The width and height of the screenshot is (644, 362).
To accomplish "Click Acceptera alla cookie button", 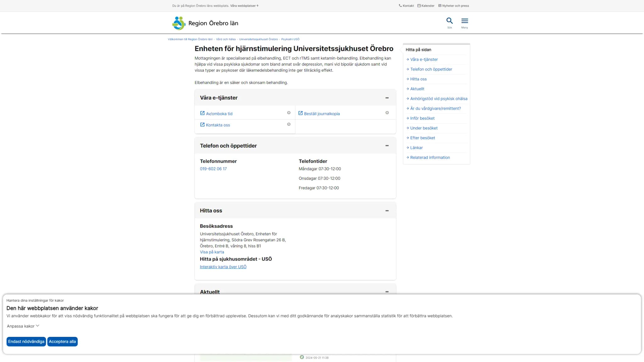I will coord(62,342).
